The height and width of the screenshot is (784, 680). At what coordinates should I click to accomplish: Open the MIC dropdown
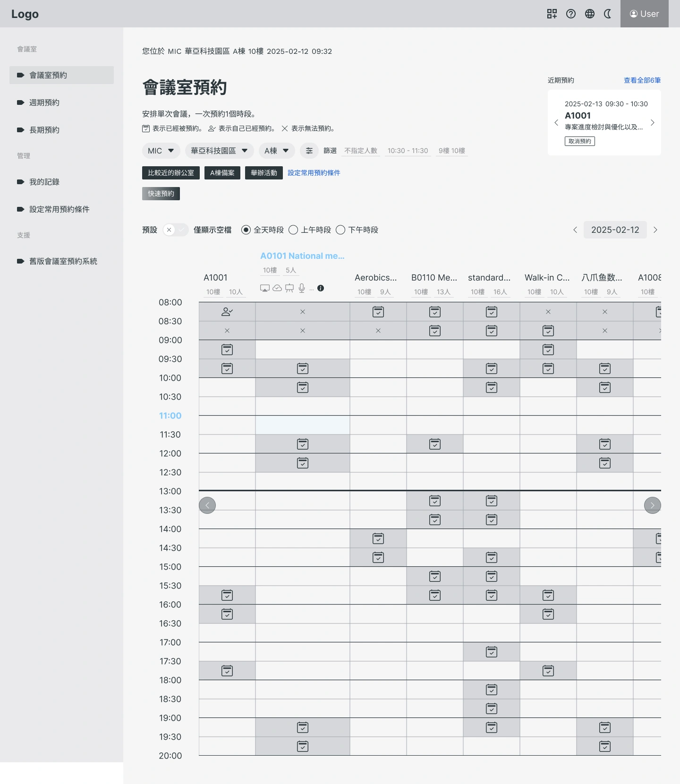tap(161, 151)
